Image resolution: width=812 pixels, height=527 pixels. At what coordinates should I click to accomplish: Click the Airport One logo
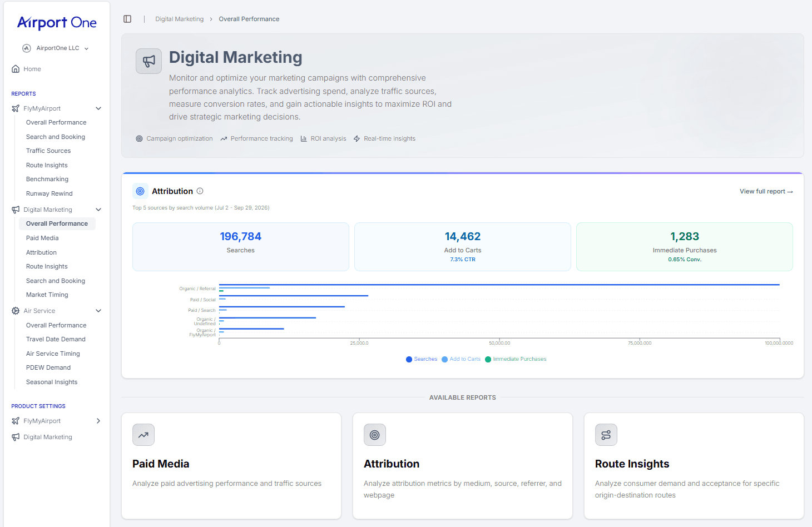(x=57, y=22)
